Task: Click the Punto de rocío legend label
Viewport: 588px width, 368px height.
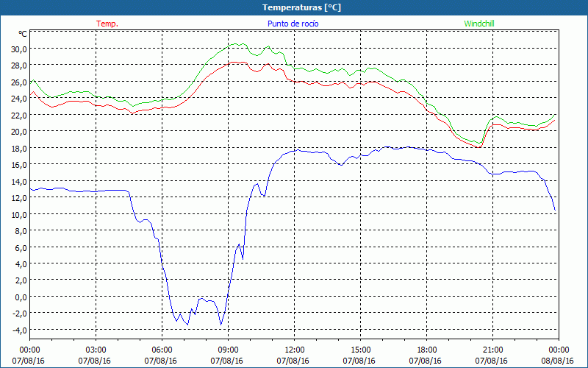Action: (x=293, y=24)
